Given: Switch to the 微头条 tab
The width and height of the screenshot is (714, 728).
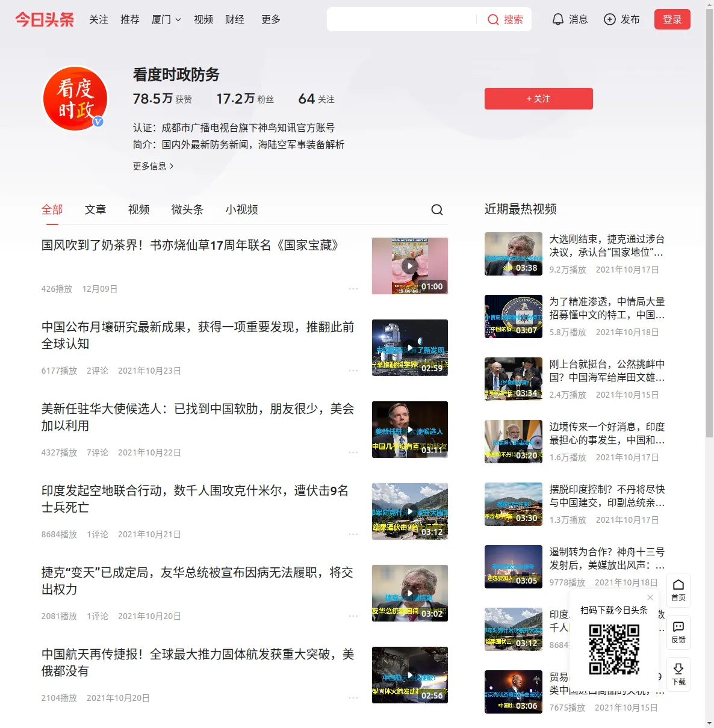Looking at the screenshot, I should 188,209.
